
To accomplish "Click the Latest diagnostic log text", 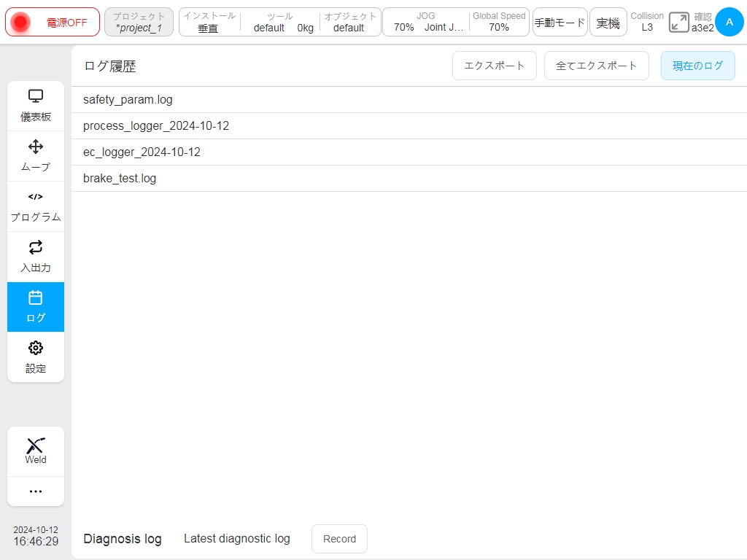I will click(237, 539).
